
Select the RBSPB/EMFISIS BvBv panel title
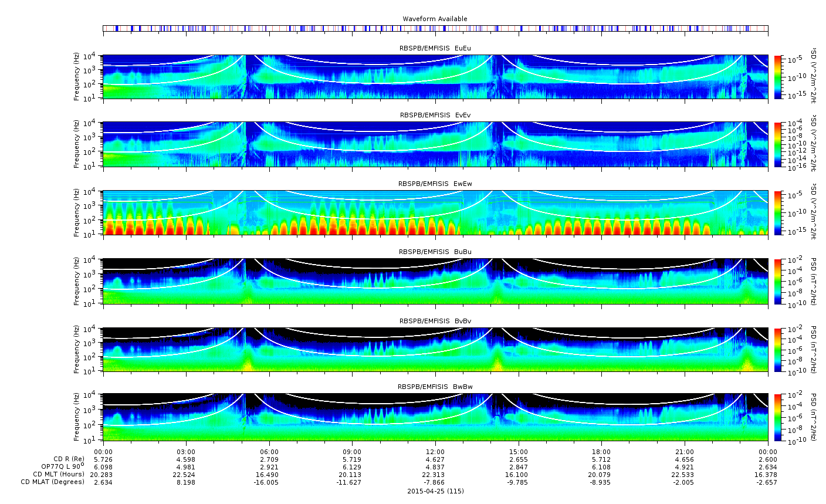point(435,321)
